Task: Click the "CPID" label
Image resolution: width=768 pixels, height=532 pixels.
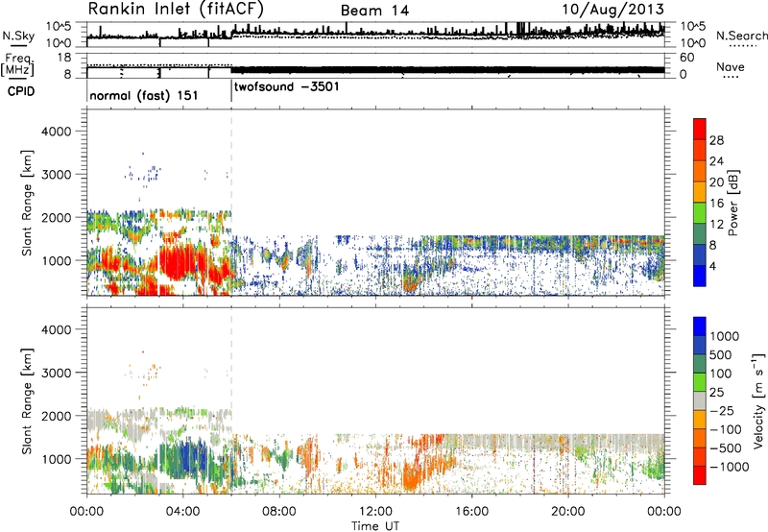Action: click(x=20, y=91)
